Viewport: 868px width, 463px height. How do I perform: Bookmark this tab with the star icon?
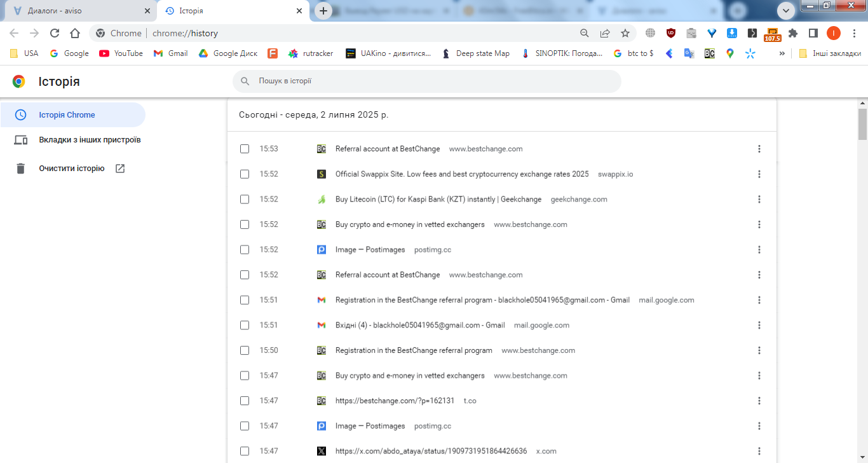(x=625, y=33)
